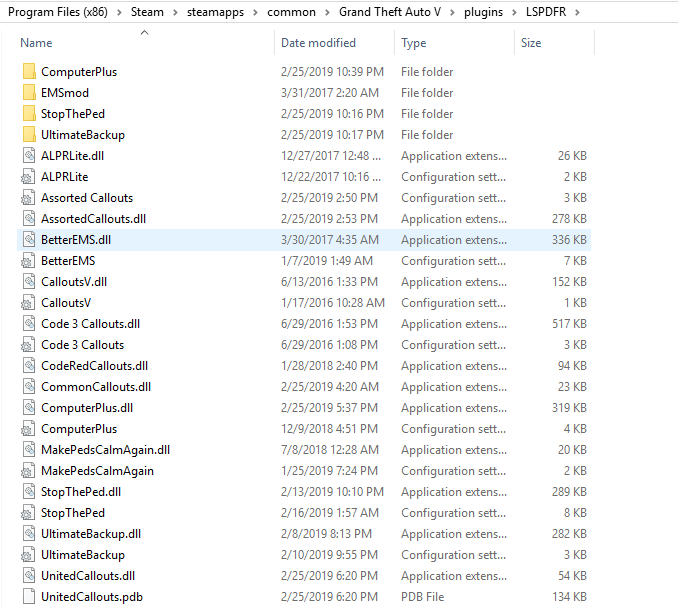Click the PDB File type cell
This screenshot has width=678, height=608.
(422, 597)
